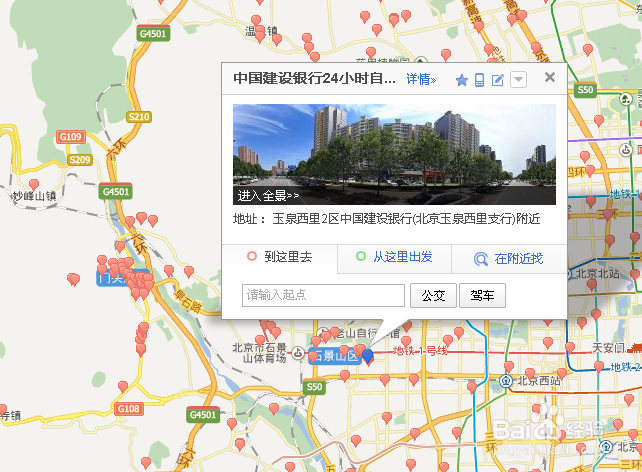Screen dimensions: 642x472
Task: Click the 北京西站 railway station icon
Action: 506,381
